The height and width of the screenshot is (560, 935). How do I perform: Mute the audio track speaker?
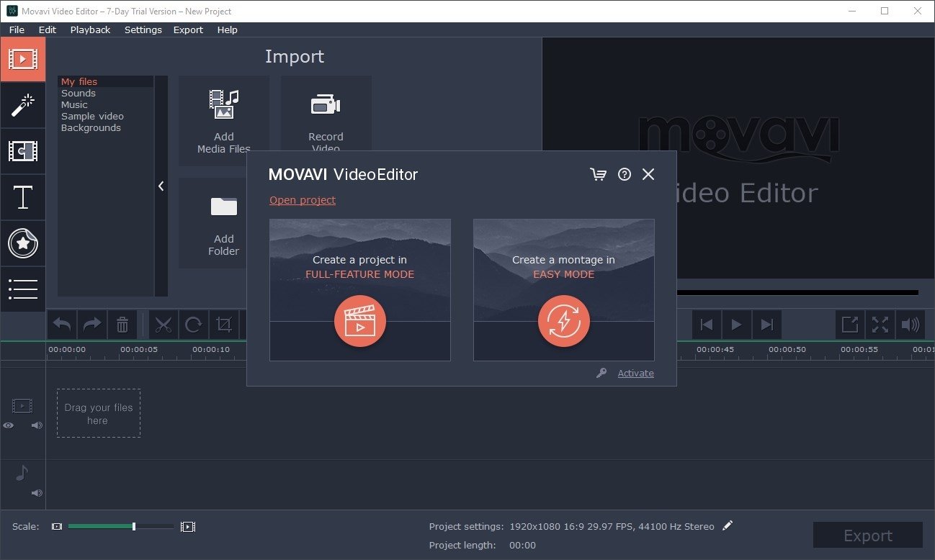37,493
